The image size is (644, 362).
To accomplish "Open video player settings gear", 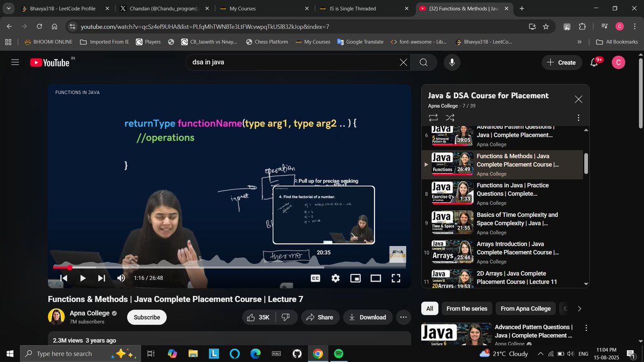I will 335,278.
